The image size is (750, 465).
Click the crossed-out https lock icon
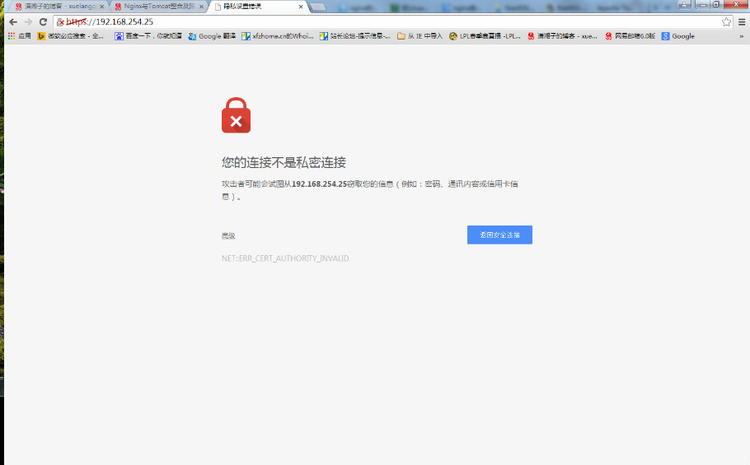coord(60,22)
